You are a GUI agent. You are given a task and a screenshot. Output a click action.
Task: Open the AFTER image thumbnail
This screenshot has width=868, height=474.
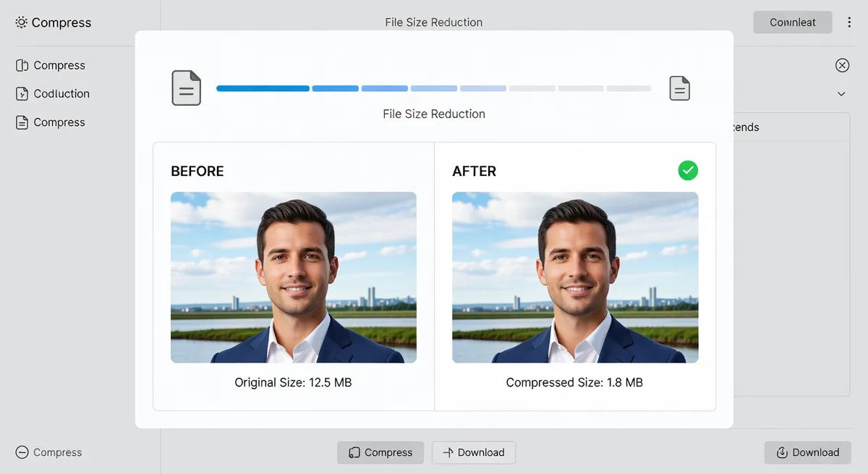point(575,277)
